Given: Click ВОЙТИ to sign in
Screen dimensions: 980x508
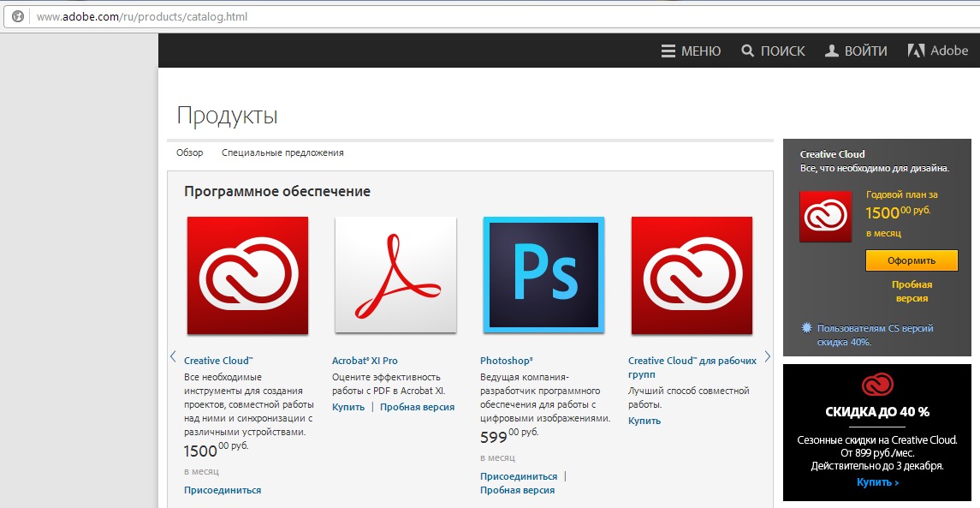Looking at the screenshot, I should (x=865, y=51).
